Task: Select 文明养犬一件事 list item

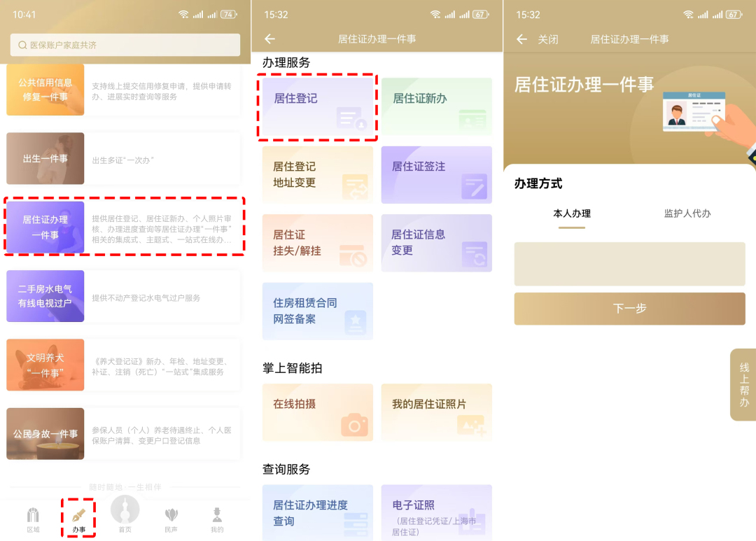Action: pyautogui.click(x=125, y=365)
